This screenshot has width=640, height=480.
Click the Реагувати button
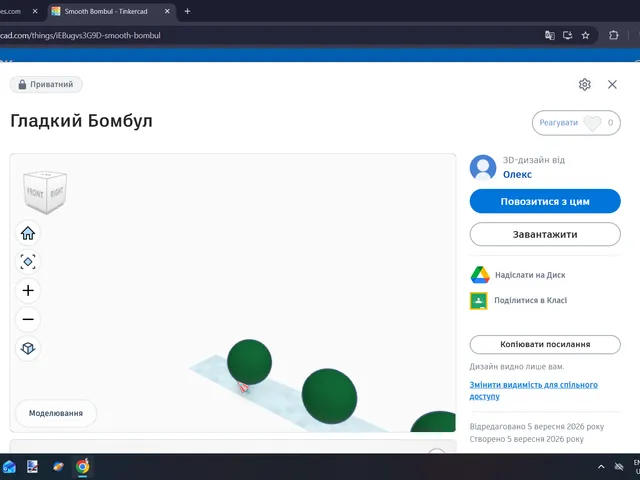(576, 123)
